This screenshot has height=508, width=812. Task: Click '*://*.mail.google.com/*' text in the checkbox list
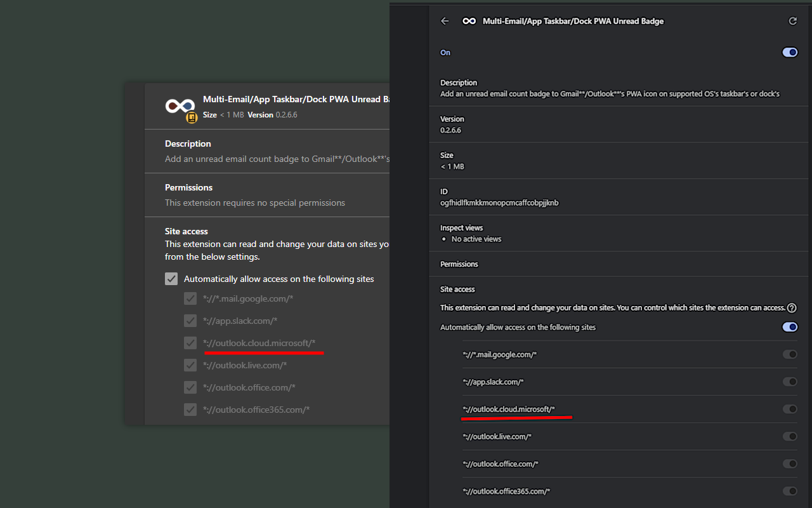pyautogui.click(x=248, y=298)
